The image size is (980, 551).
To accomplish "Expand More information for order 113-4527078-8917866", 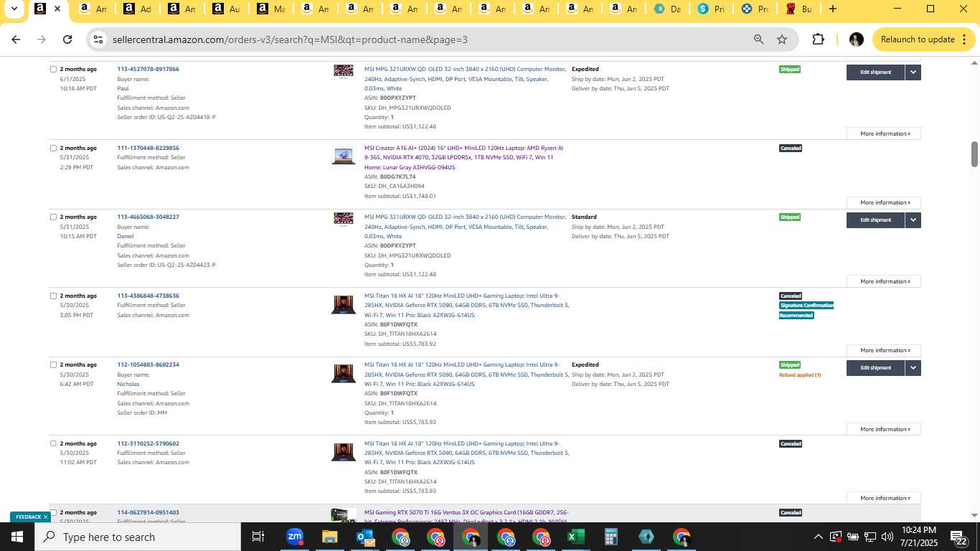I will coord(885,133).
